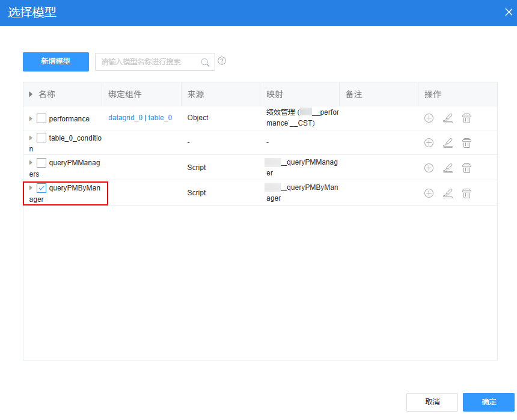Delete the queryPMByManager model
This screenshot has width=517, height=420.
click(x=467, y=193)
